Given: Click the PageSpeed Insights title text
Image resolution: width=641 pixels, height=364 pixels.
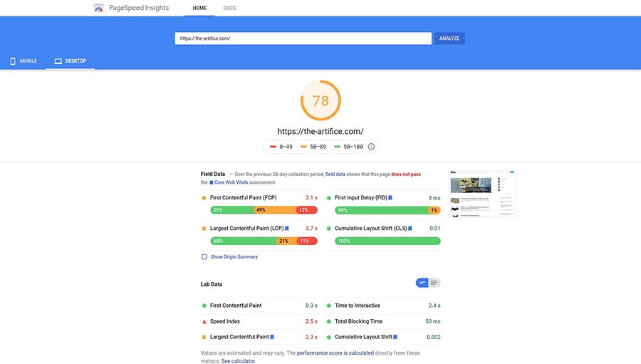Looking at the screenshot, I should point(139,8).
